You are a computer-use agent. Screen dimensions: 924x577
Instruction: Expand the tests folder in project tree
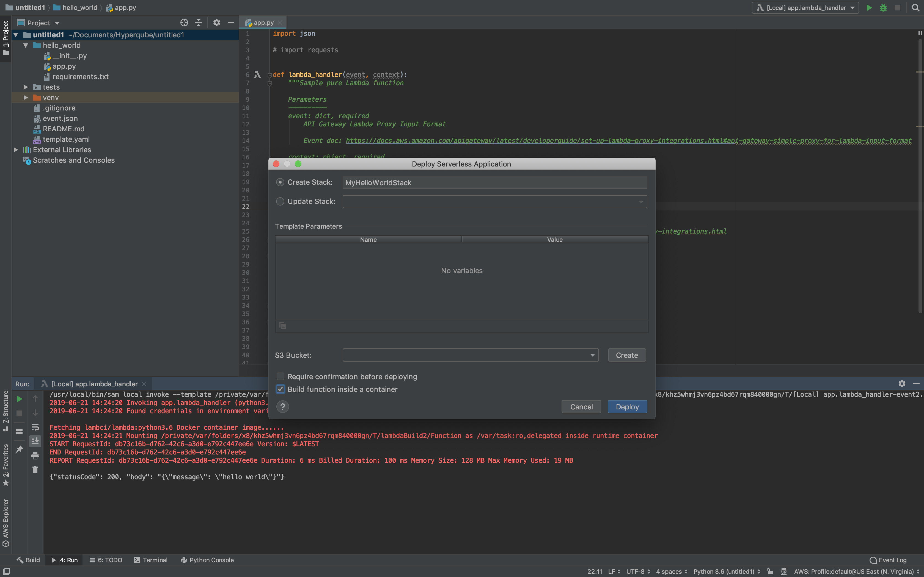pyautogui.click(x=26, y=87)
